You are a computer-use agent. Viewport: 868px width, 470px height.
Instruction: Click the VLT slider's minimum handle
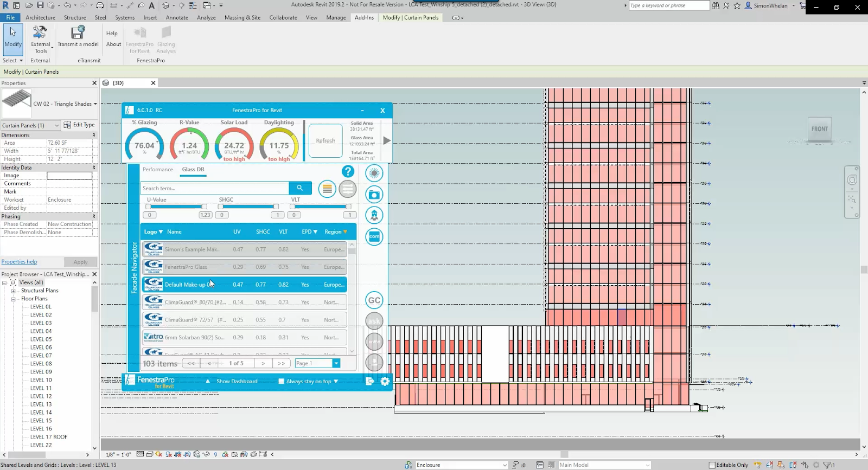click(292, 207)
